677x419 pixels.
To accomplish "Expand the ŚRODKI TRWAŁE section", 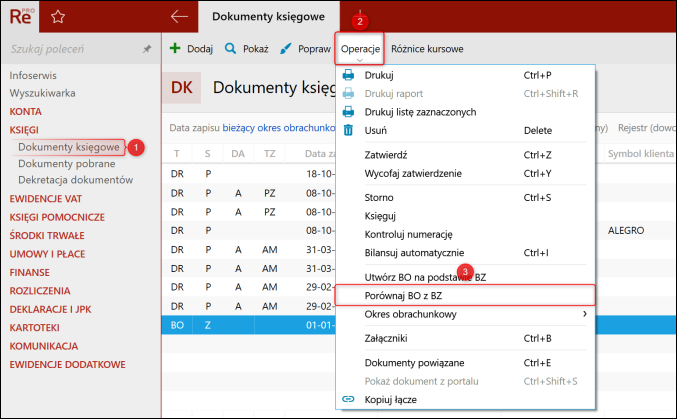I will [x=47, y=235].
